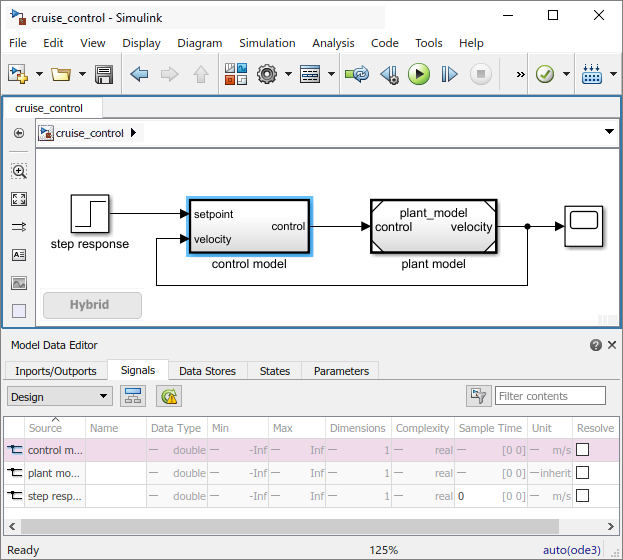Expand the breadcrumb dropdown arrow at right
623x560 pixels.
point(609,132)
